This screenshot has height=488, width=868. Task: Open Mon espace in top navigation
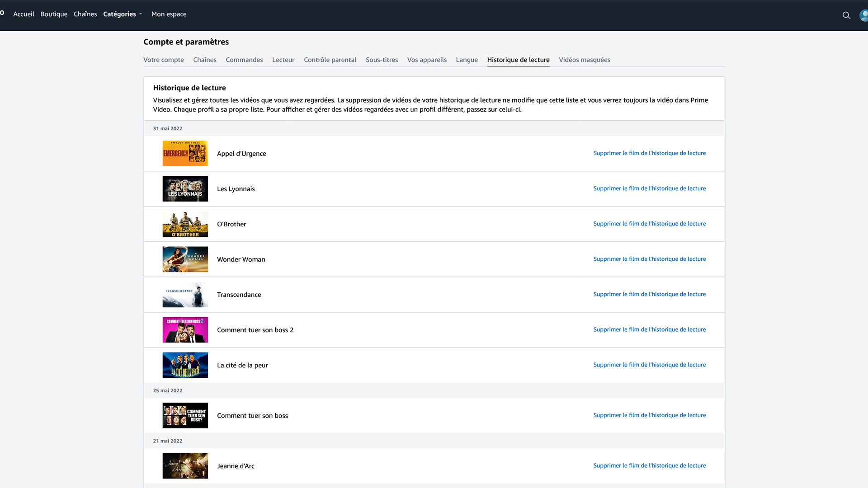tap(169, 14)
